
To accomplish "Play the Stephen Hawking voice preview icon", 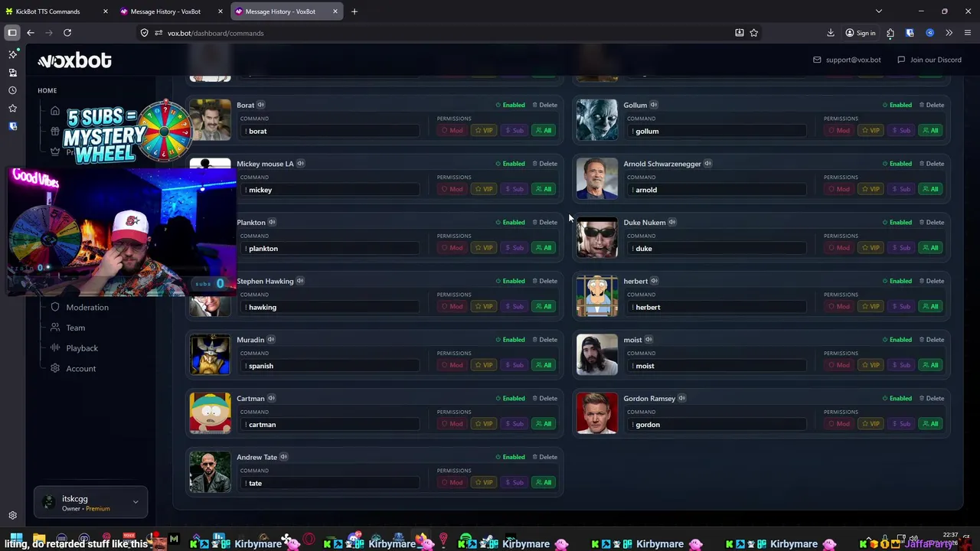I will click(x=300, y=281).
